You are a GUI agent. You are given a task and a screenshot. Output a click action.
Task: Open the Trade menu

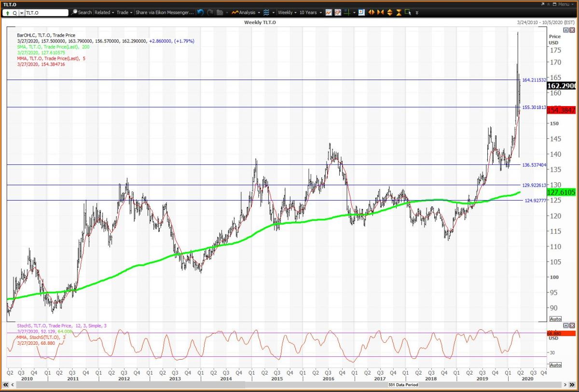click(x=124, y=13)
